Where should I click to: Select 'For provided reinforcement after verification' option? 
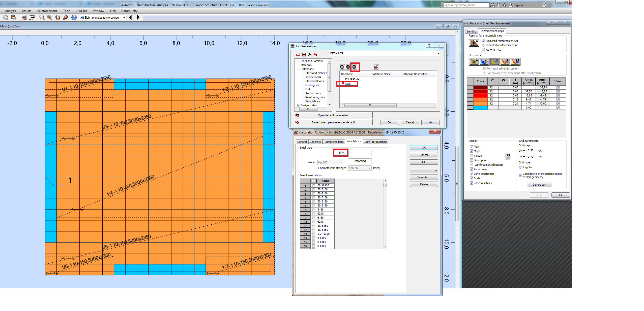pyautogui.click(x=484, y=73)
